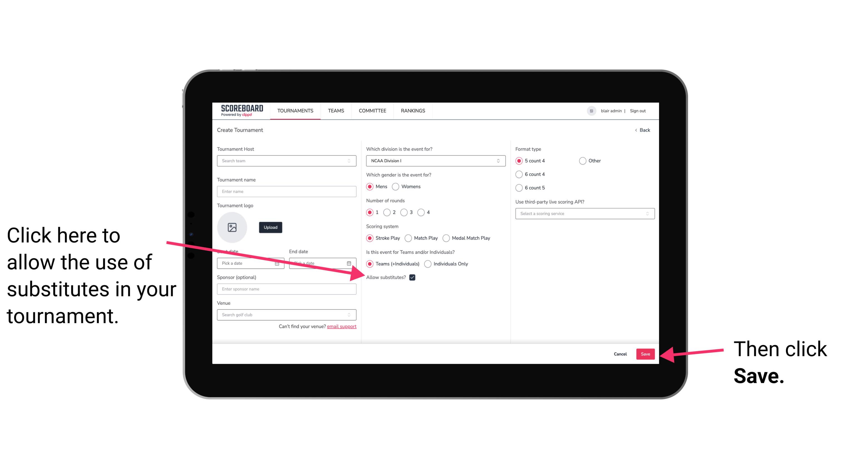Click the Save button
This screenshot has height=467, width=868.
[646, 353]
